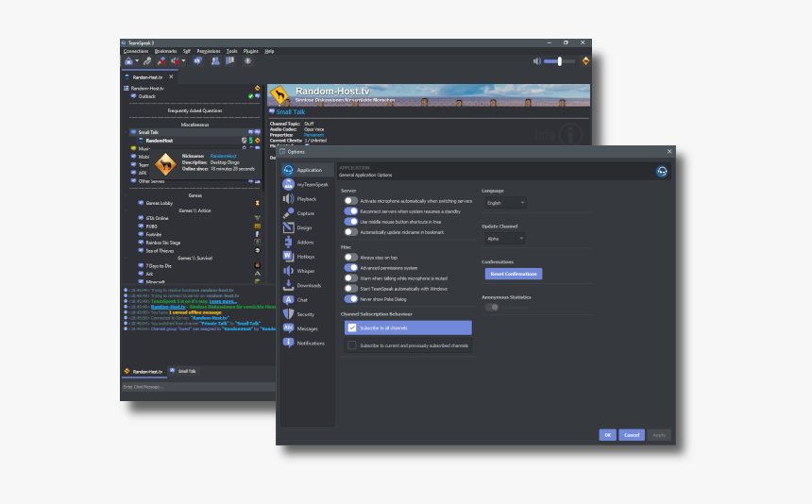
Task: Adjust the volume slider in TeamSpeak toolbar
Action: (x=559, y=61)
